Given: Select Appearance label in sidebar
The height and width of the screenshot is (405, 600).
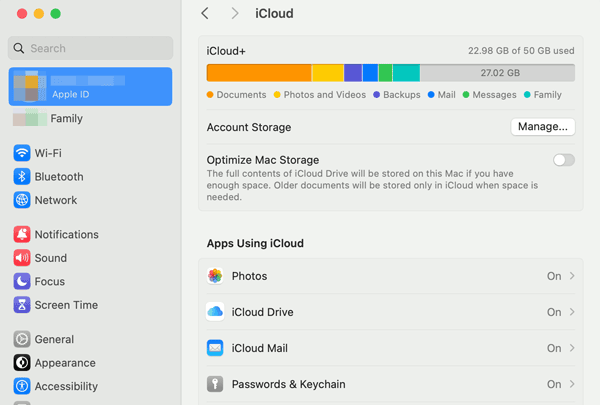Looking at the screenshot, I should [65, 363].
